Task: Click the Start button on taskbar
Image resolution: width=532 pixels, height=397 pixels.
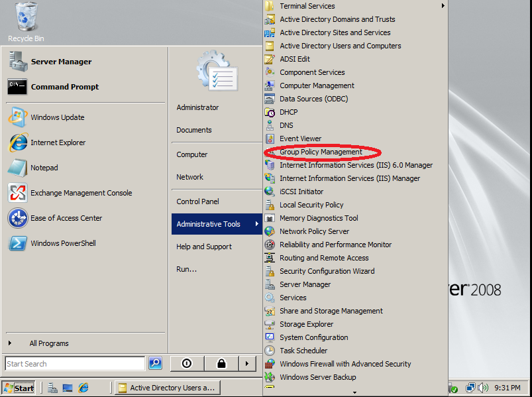Action: coord(19,388)
